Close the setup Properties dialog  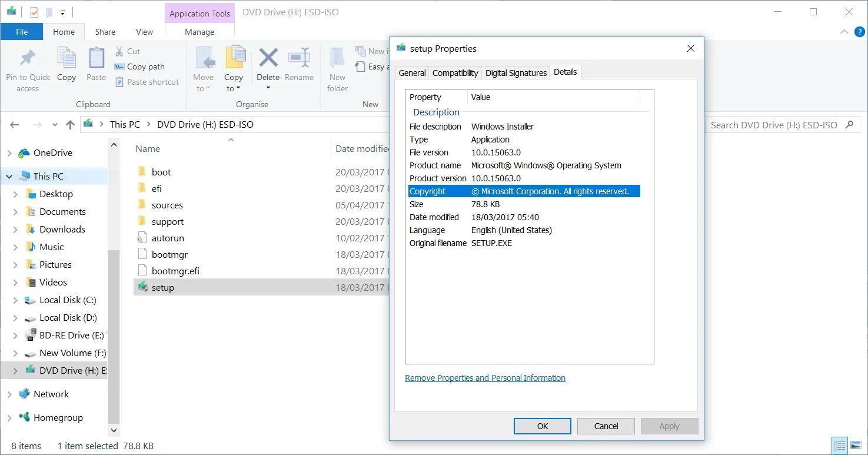click(691, 48)
